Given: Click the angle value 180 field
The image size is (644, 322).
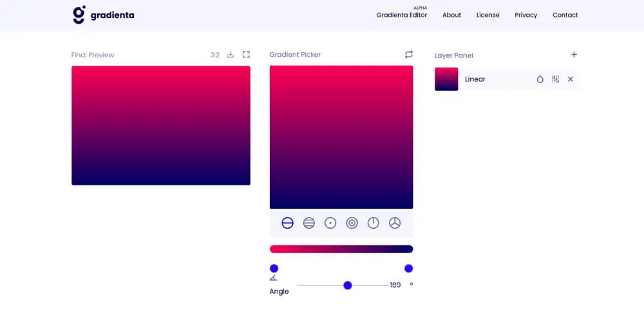Looking at the screenshot, I should click(x=395, y=285).
